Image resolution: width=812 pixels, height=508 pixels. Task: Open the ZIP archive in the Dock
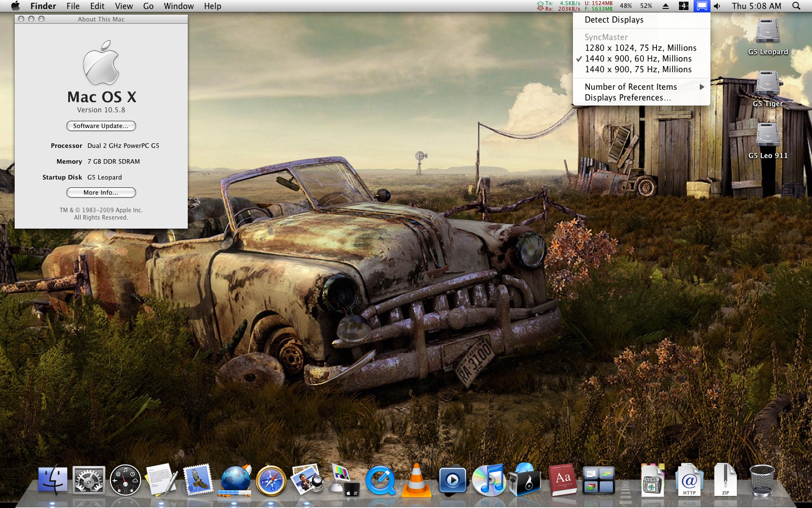[x=725, y=480]
